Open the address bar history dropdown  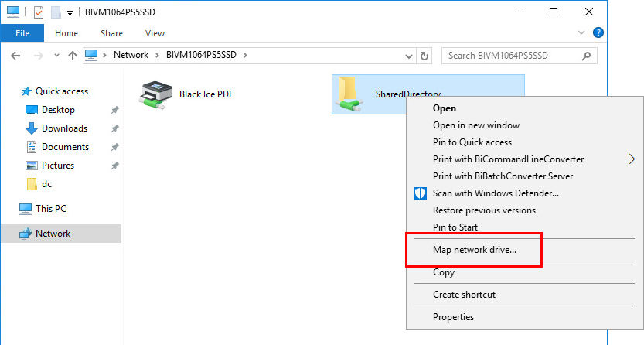coord(409,56)
